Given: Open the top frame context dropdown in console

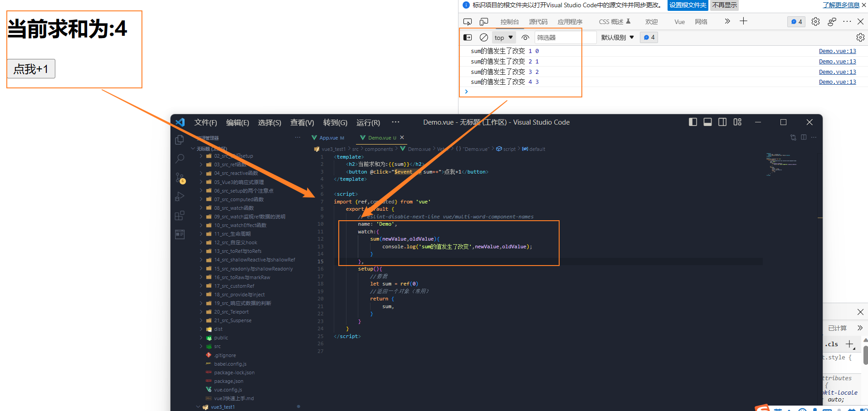Looking at the screenshot, I should click(x=503, y=37).
